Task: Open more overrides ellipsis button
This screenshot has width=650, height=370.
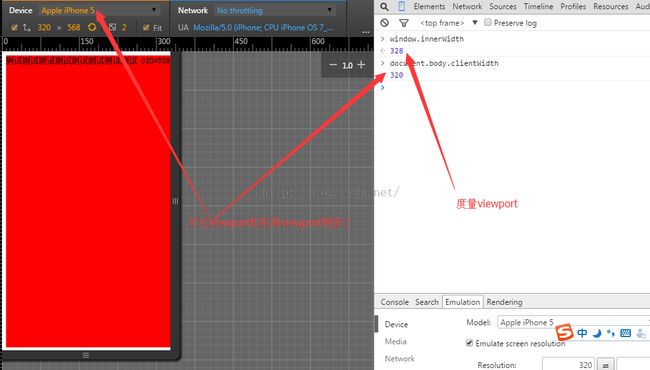Action: (x=366, y=31)
